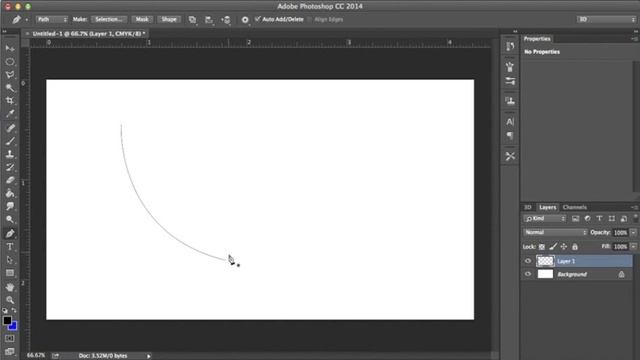Select the Dodge tool
Viewport: 640px width, 360px height.
(x=10, y=219)
